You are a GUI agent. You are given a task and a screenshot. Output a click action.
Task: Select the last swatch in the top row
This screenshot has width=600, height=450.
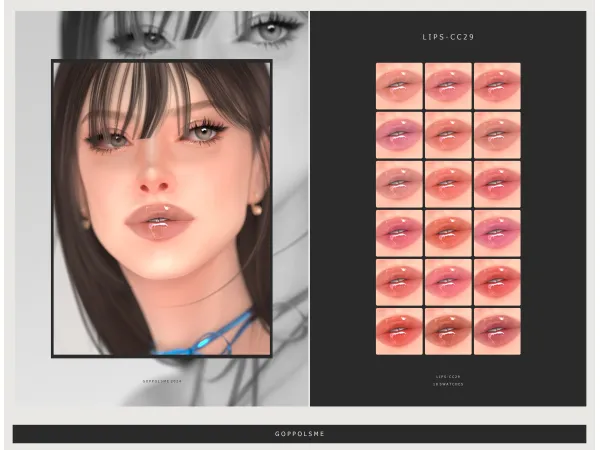tap(497, 86)
